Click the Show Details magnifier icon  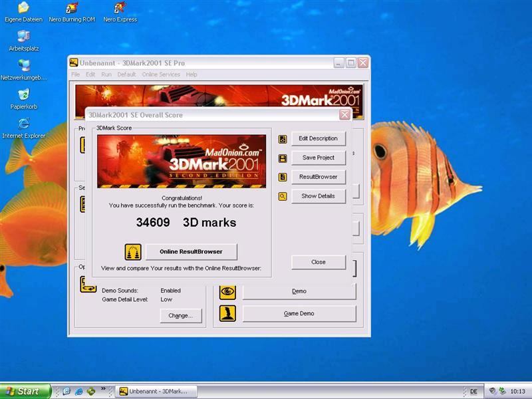tap(283, 196)
